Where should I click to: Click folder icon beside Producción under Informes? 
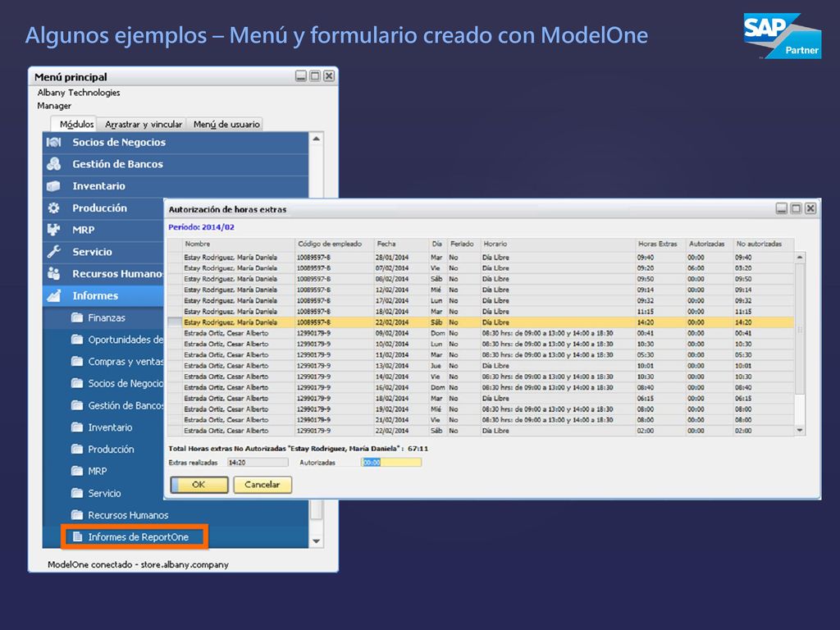[77, 450]
